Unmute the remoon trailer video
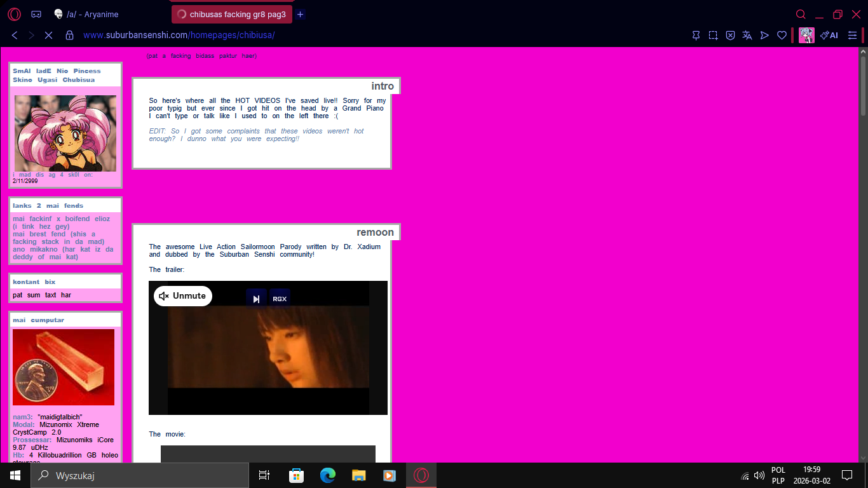 point(182,295)
